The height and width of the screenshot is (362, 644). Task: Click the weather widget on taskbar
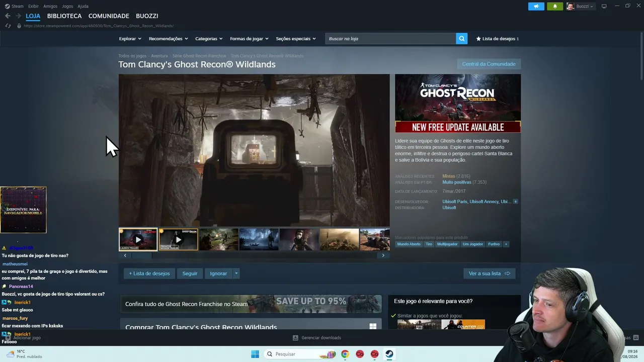pyautogui.click(x=24, y=354)
